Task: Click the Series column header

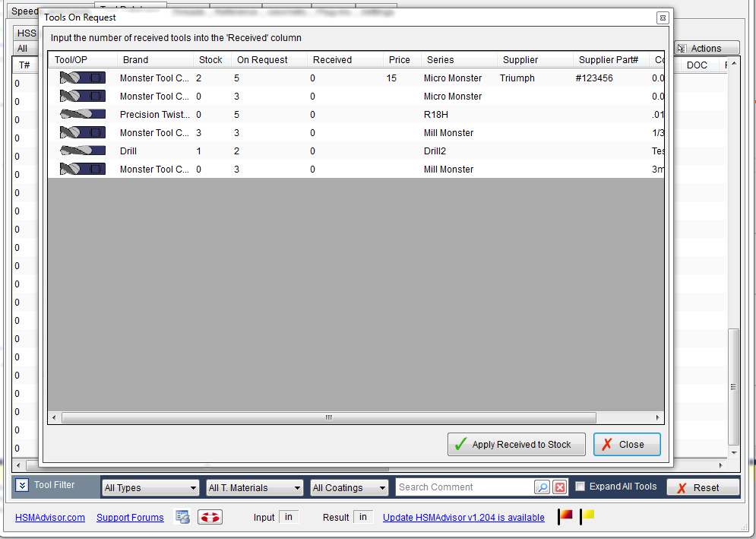Action: (x=459, y=60)
